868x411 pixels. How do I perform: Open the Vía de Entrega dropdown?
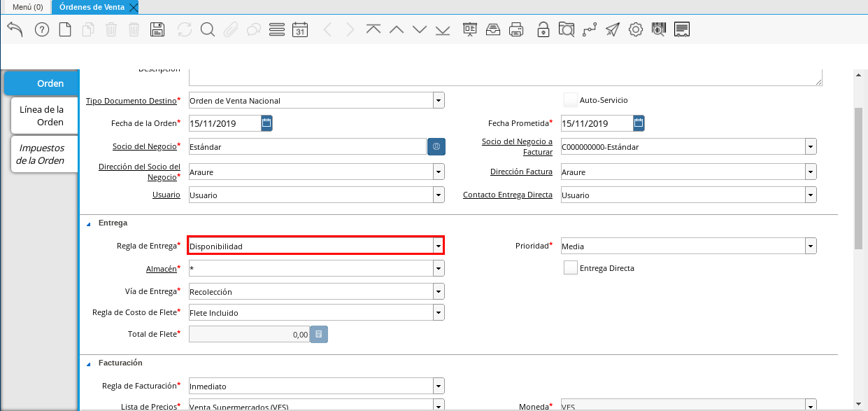point(438,291)
